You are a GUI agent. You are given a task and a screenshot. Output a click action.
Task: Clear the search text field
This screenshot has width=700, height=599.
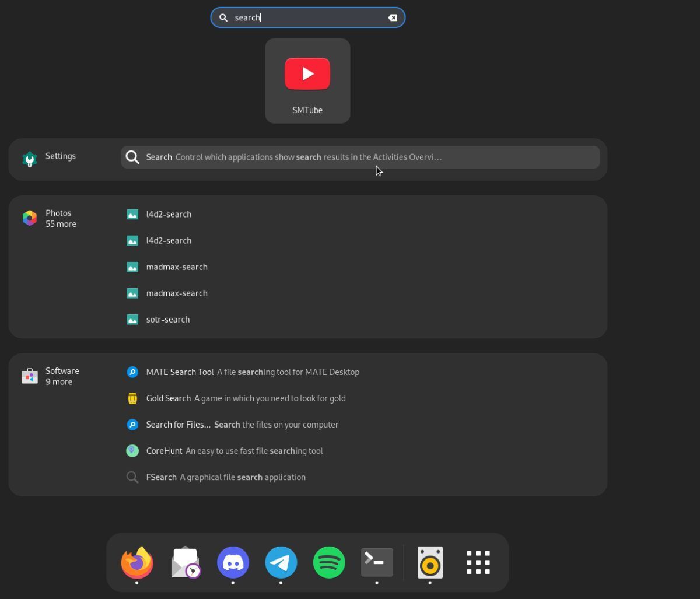click(x=393, y=17)
